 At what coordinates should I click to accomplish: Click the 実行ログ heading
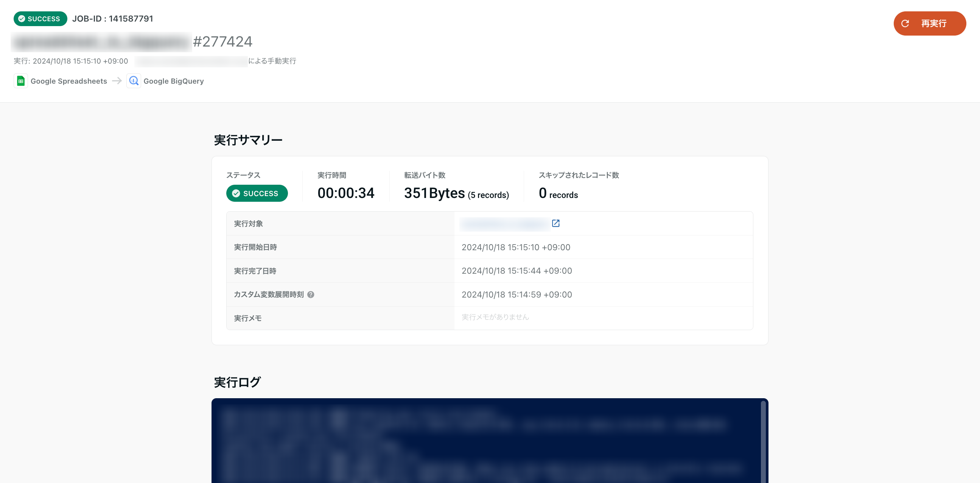tap(237, 382)
